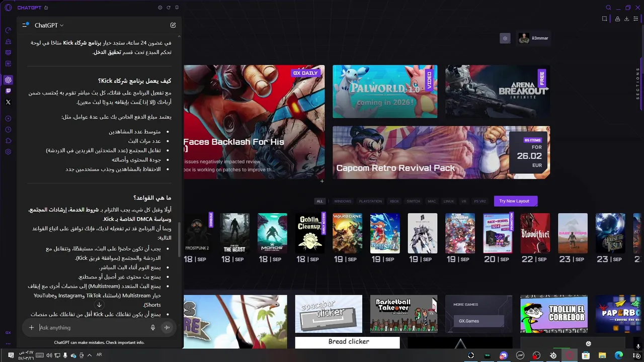Open the Opera GX main menu logo
Image resolution: width=644 pixels, height=362 pixels.
pyautogui.click(x=8, y=8)
